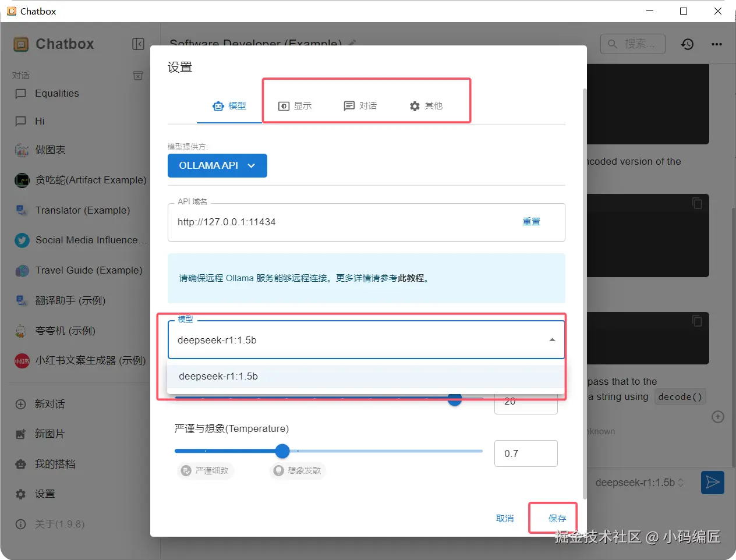Open 贪吃蛇(Artifact Example) conversation

pos(80,180)
